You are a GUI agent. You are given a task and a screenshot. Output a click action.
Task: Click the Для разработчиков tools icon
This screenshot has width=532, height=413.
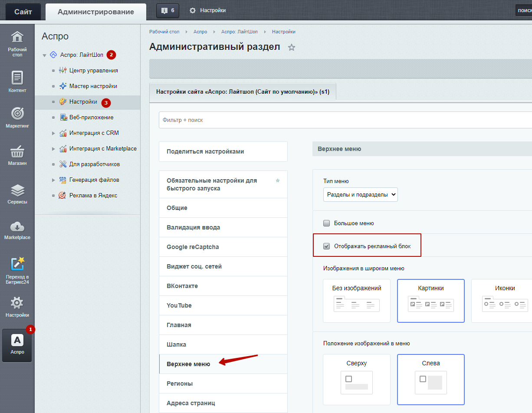[x=63, y=164]
